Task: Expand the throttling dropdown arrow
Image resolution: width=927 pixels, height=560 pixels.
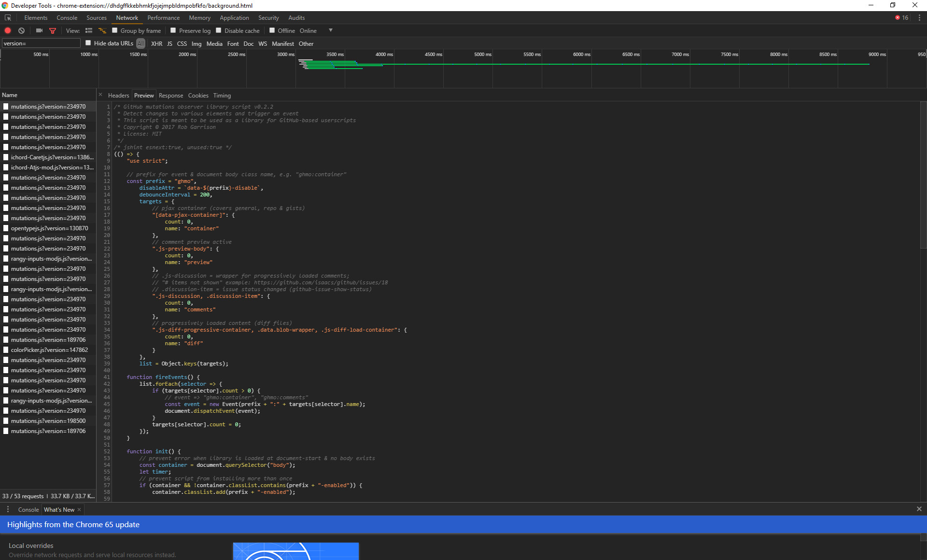Action: (x=331, y=30)
